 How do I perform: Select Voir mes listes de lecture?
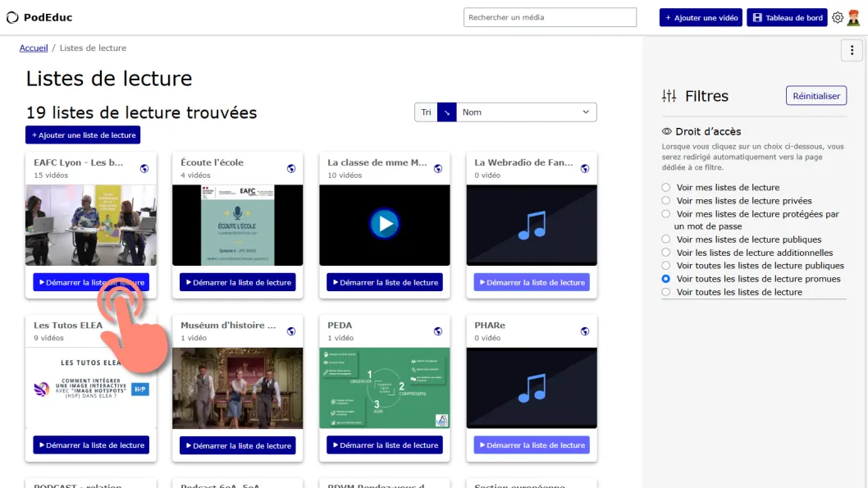coord(666,188)
